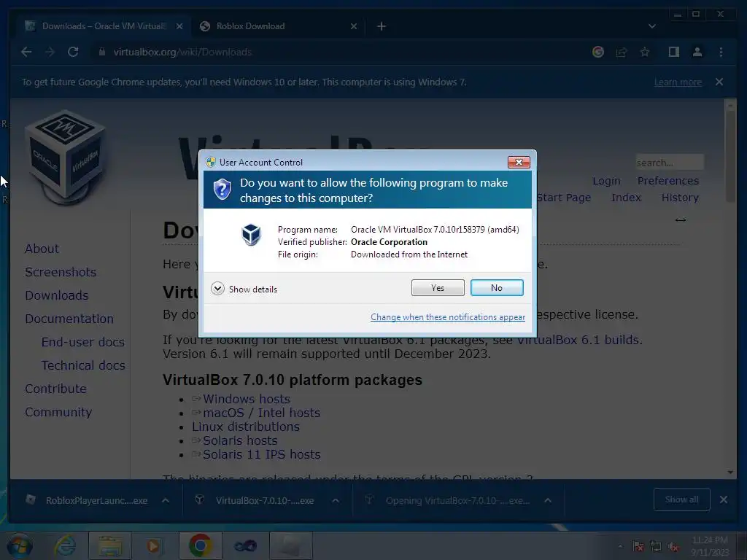Open 'Change when these notifications appear' link
The image size is (747, 560).
click(448, 317)
